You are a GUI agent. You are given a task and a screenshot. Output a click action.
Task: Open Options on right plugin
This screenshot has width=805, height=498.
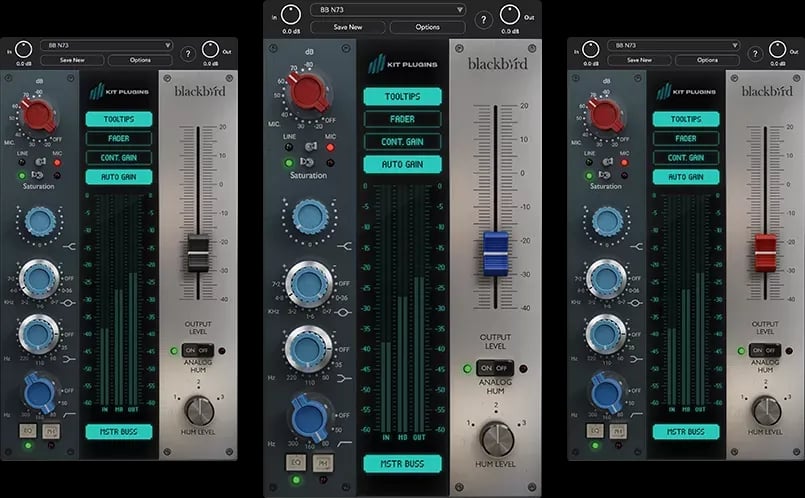coord(707,60)
